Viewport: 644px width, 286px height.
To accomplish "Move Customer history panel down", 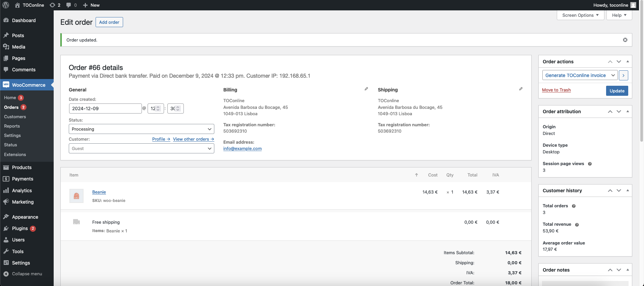I will 619,191.
